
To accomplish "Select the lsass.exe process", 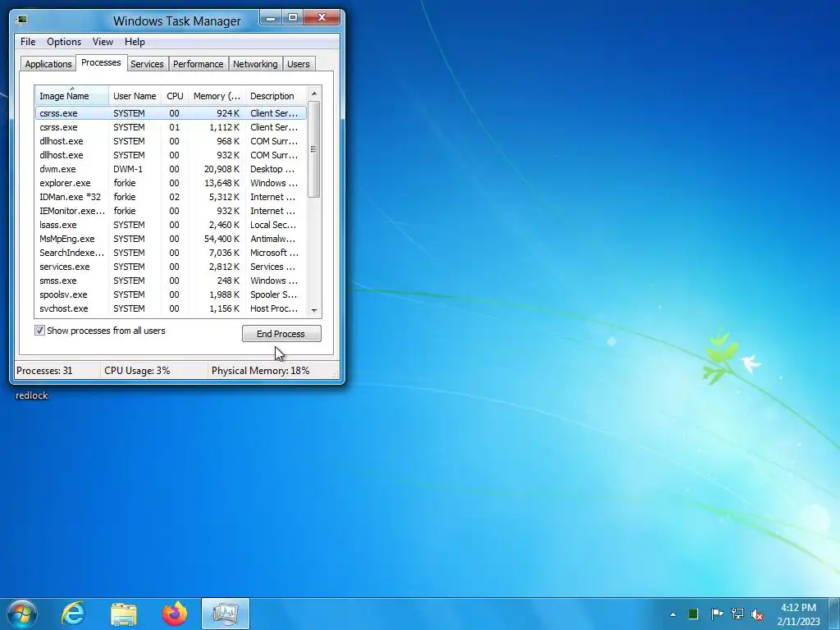I will click(171, 225).
